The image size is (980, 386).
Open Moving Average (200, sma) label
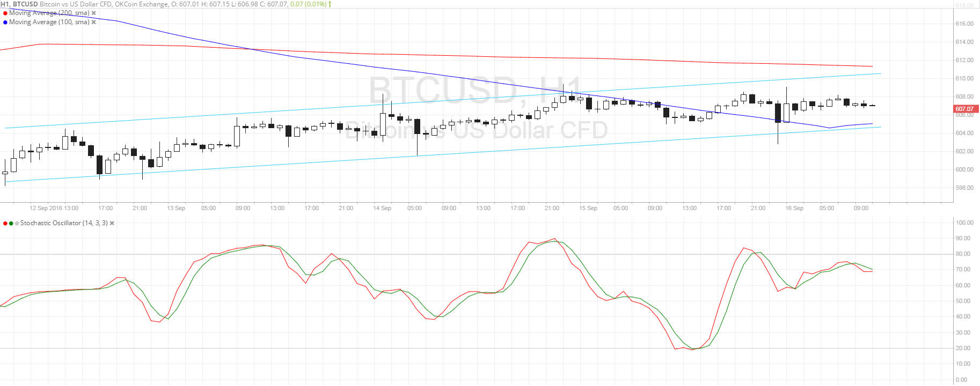(49, 13)
